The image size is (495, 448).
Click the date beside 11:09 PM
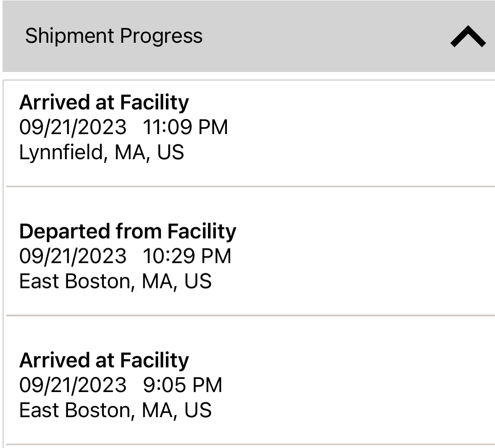click(73, 127)
